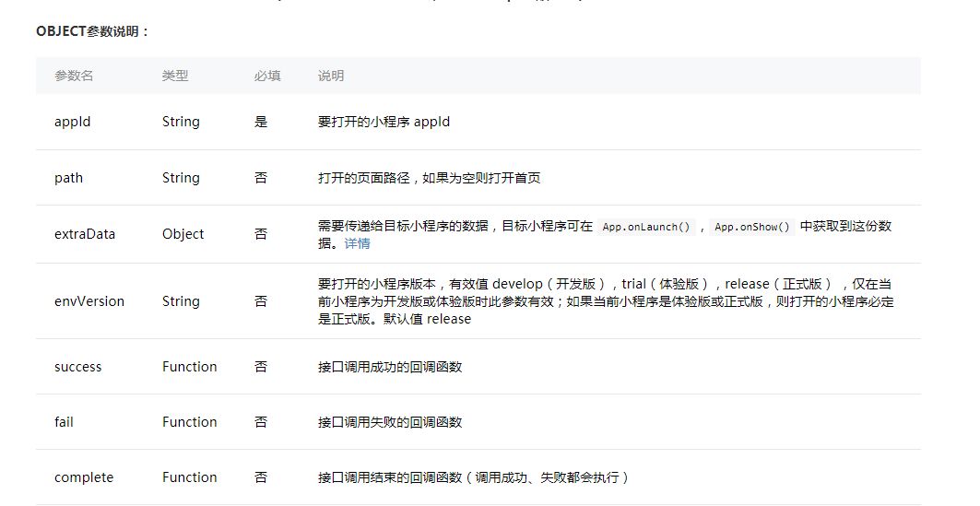Click the complete parameter name
The width and height of the screenshot is (980, 506).
[x=84, y=477]
